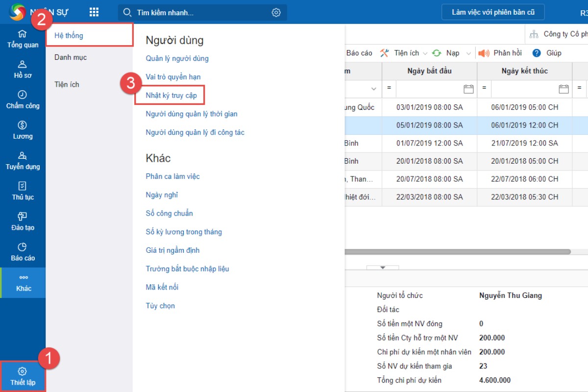The width and height of the screenshot is (588, 392).
Task: Open Tổng quan in the sidebar
Action: [23, 39]
